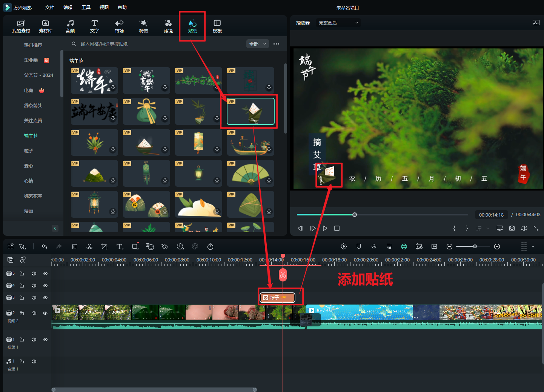This screenshot has width=544, height=392.
Task: Mute the 音频 1 audio track
Action: point(34,361)
